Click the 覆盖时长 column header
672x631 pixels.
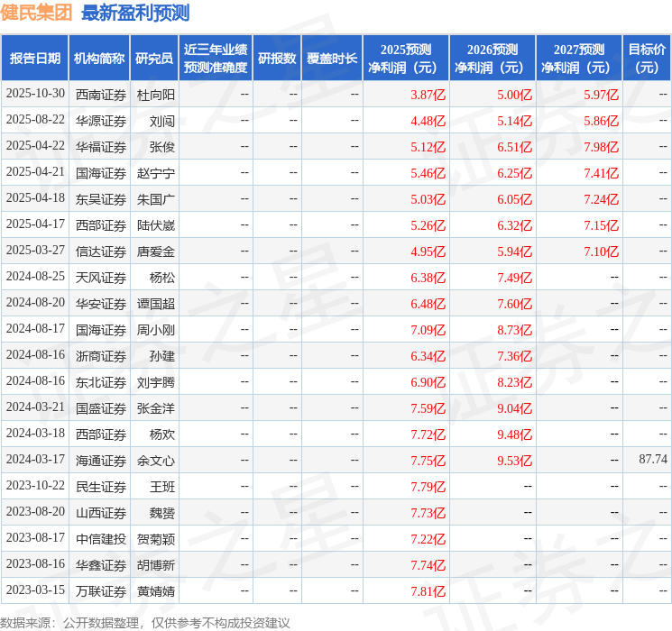[331, 59]
